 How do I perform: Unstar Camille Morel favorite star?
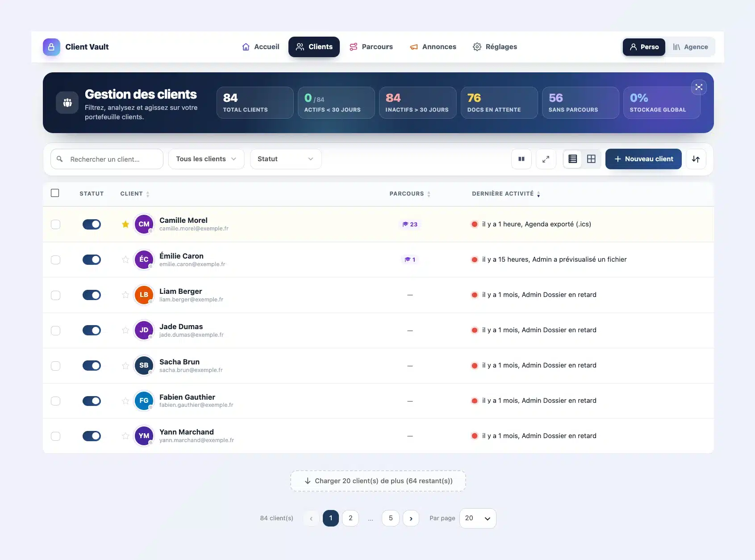[x=125, y=224]
